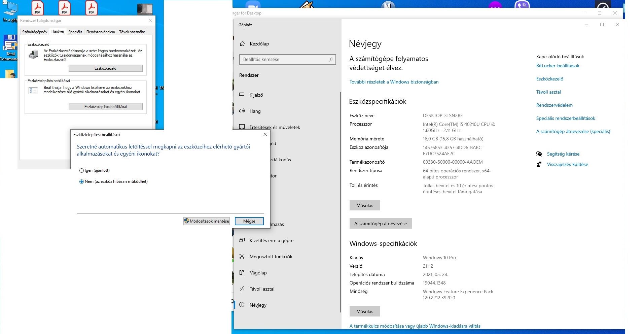Viewport: 644px width, 334px height.
Task: Switch to Távoli használat tab
Action: tap(132, 32)
